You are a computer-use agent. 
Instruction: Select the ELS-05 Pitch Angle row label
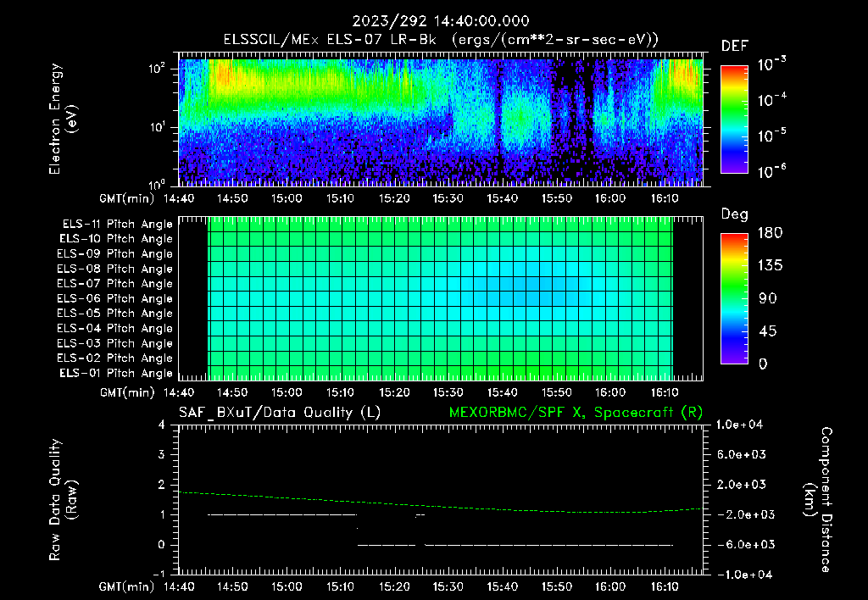tap(114, 314)
